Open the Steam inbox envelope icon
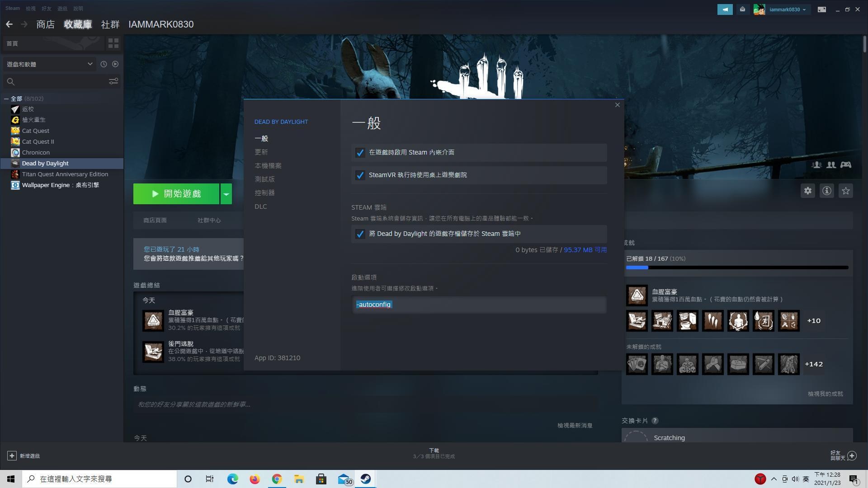Image resolution: width=868 pixels, height=488 pixels. click(x=742, y=9)
